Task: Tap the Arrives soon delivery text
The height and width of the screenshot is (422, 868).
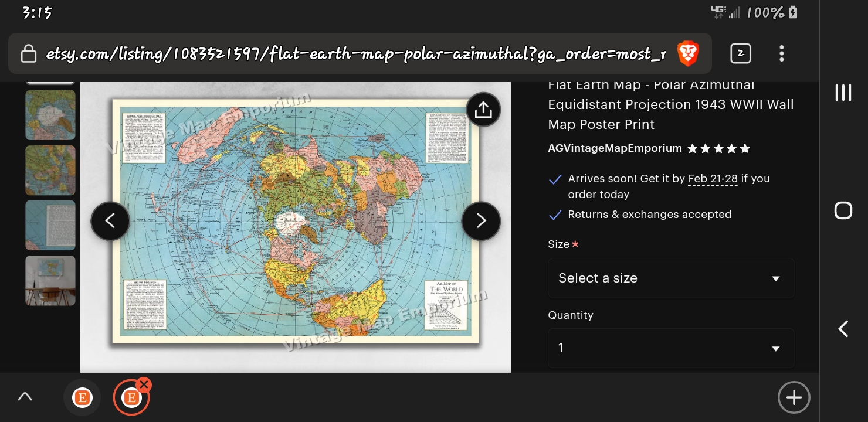Action: pos(669,186)
